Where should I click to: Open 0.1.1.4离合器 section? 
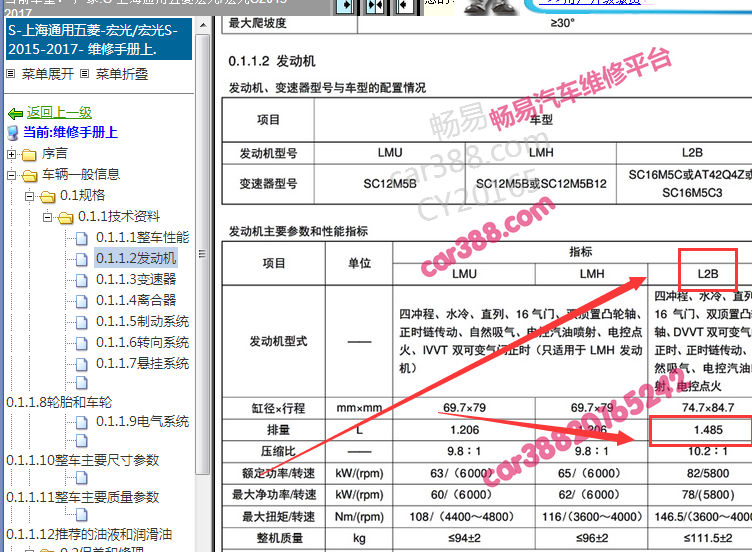pyautogui.click(x=136, y=301)
